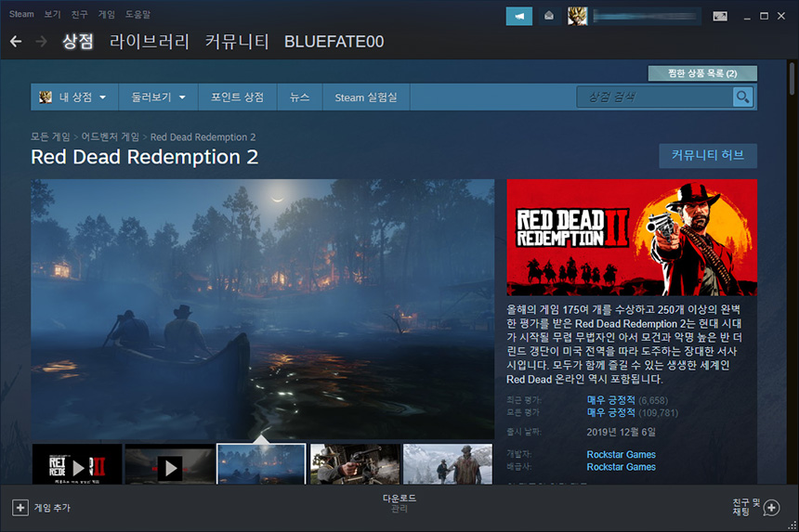Switch to Big Picture mode icon
The height and width of the screenshot is (532, 799).
(x=720, y=17)
